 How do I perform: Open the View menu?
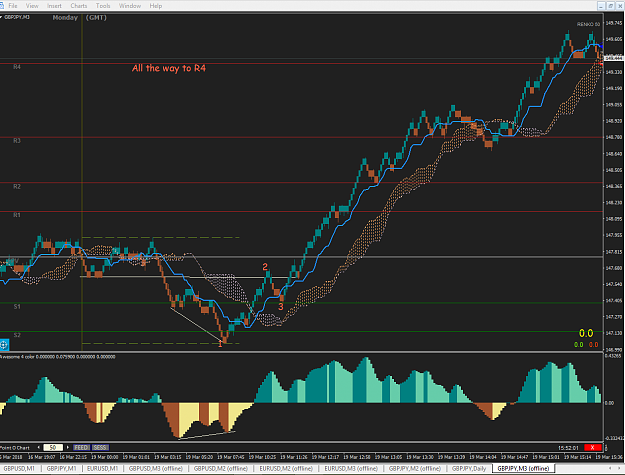point(32,6)
